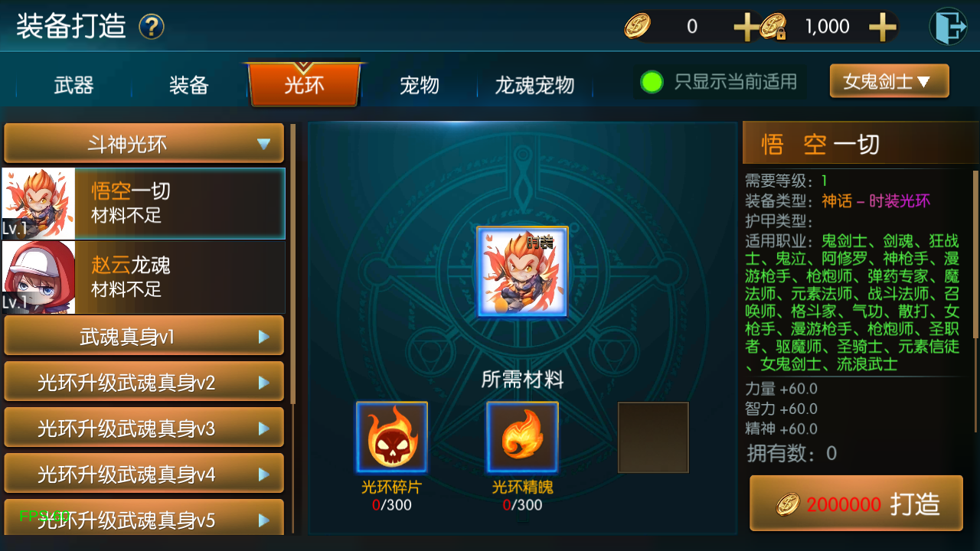Open the 女鬼剑士 class dropdown
Viewport: 980px width, 551px height.
[889, 81]
